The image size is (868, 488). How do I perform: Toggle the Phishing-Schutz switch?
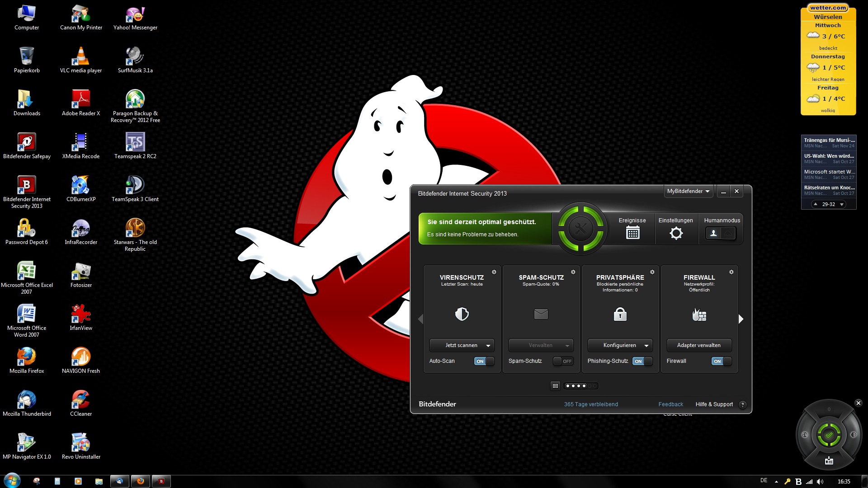(x=642, y=361)
